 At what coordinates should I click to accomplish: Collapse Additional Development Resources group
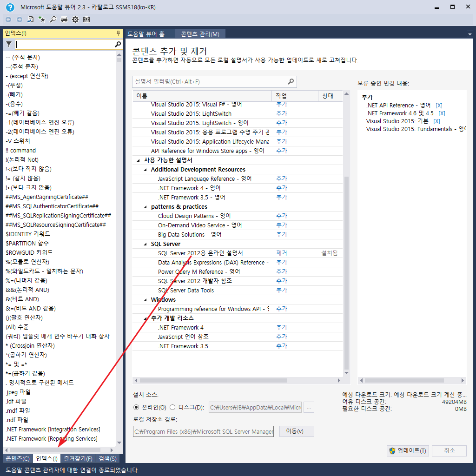145,170
